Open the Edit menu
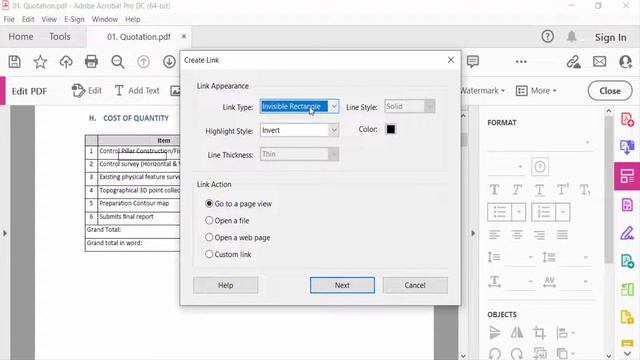Image resolution: width=640 pixels, height=360 pixels. (x=28, y=19)
